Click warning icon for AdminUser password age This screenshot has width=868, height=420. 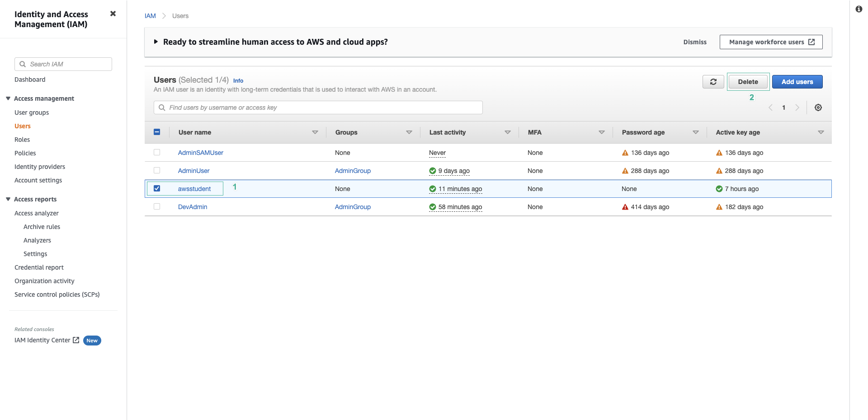click(625, 171)
